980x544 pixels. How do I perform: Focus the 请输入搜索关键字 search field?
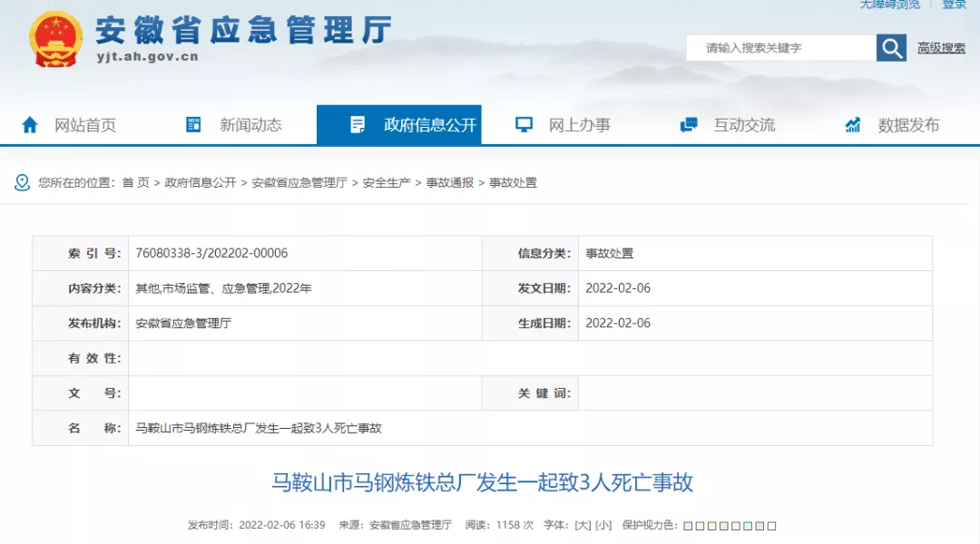(x=780, y=48)
